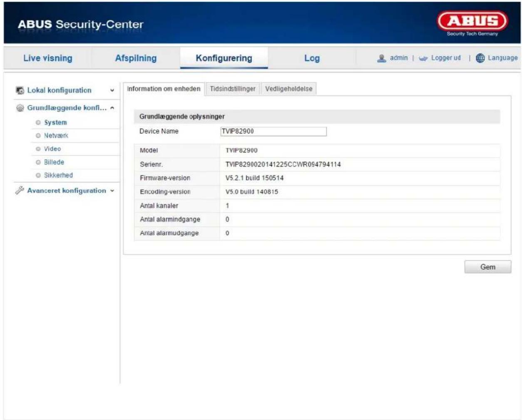The image size is (522, 420).
Task: Click the Grundlæggende konfiguration gear icon
Action: (x=20, y=108)
